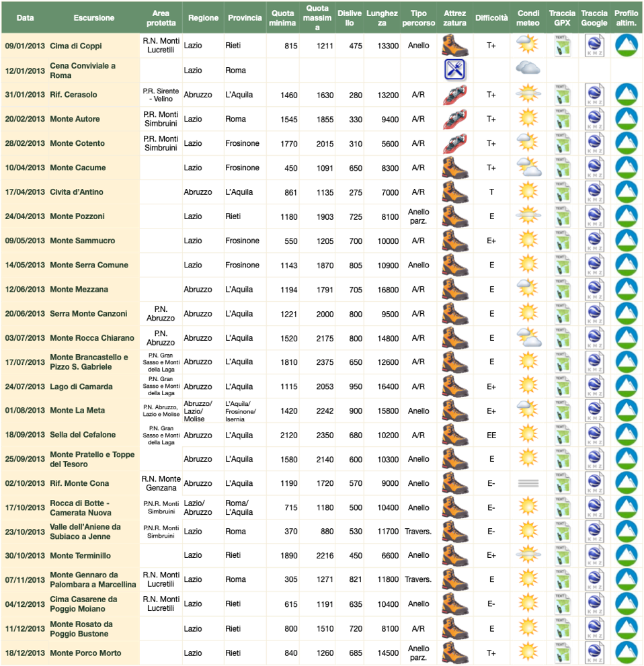The image size is (644, 666).
Task: Click the Profilo altim. column header
Action: [626, 18]
